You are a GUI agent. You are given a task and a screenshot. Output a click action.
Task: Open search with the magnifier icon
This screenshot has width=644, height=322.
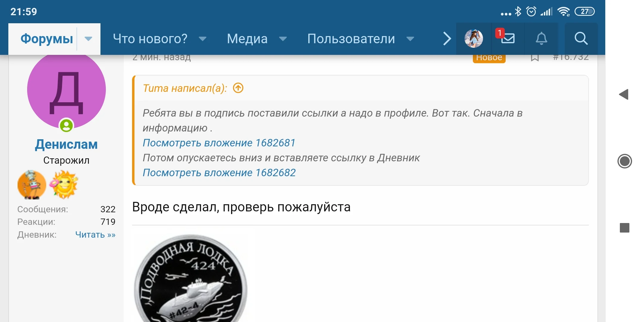581,38
